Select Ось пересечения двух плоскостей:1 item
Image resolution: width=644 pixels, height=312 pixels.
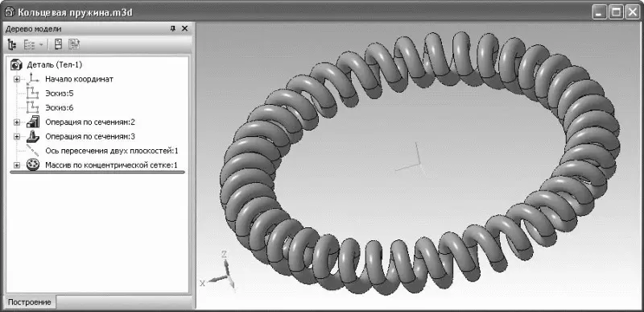tap(112, 151)
